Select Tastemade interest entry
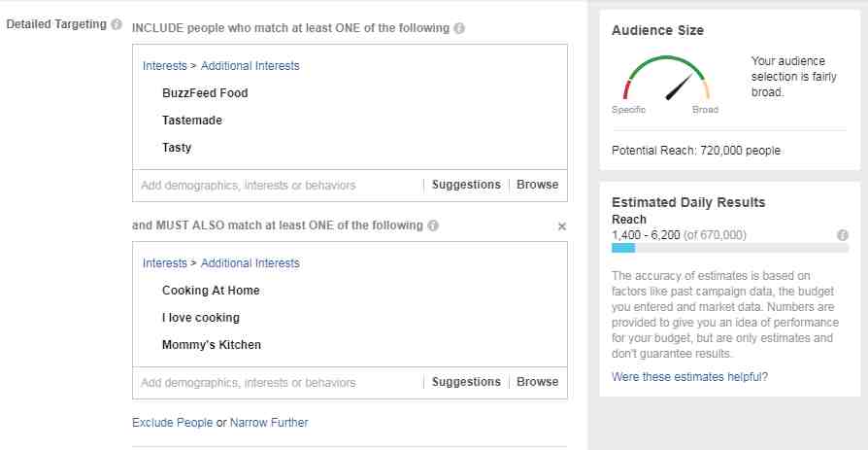This screenshot has width=868, height=450. 192,121
